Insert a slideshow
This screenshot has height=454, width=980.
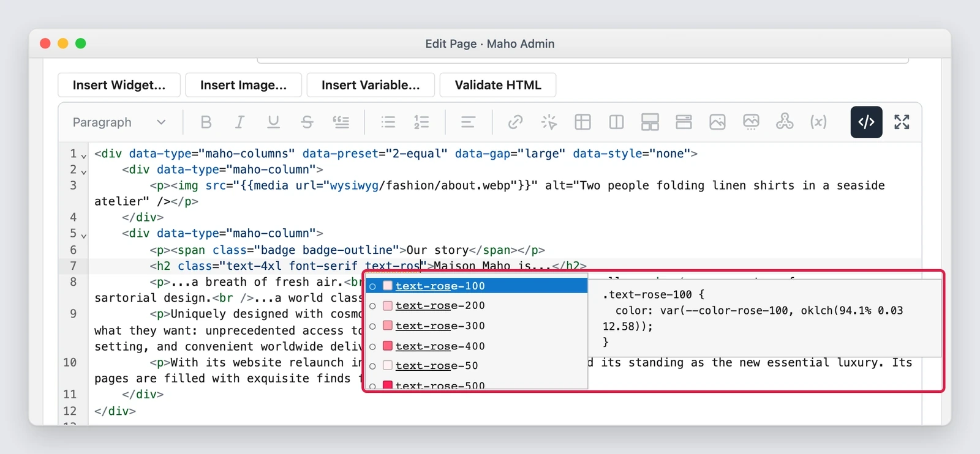point(751,122)
